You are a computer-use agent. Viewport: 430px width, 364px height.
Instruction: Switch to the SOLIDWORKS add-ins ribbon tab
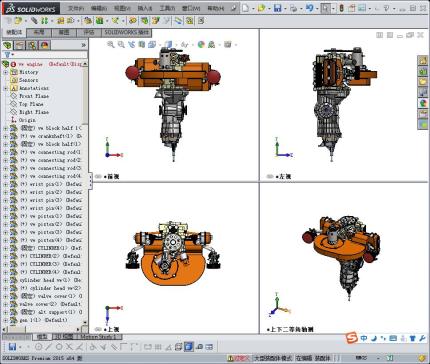[126, 32]
